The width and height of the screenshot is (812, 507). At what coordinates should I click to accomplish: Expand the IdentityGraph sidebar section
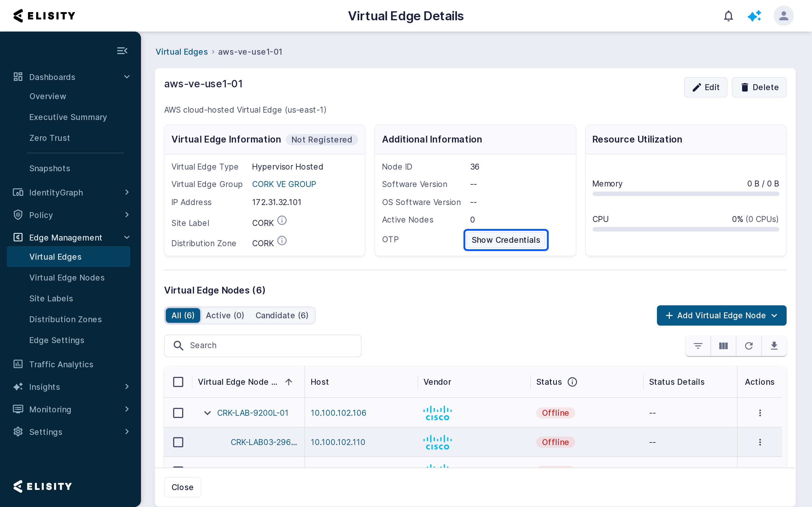(x=71, y=192)
